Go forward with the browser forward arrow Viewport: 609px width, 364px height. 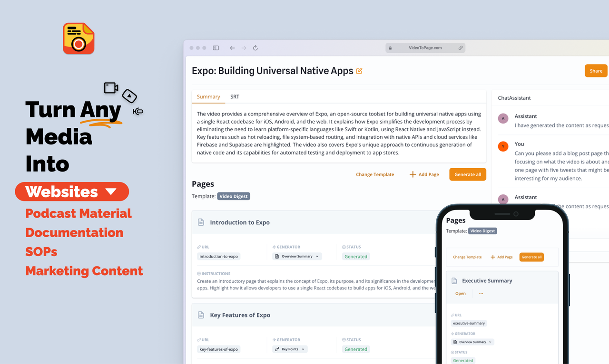244,48
